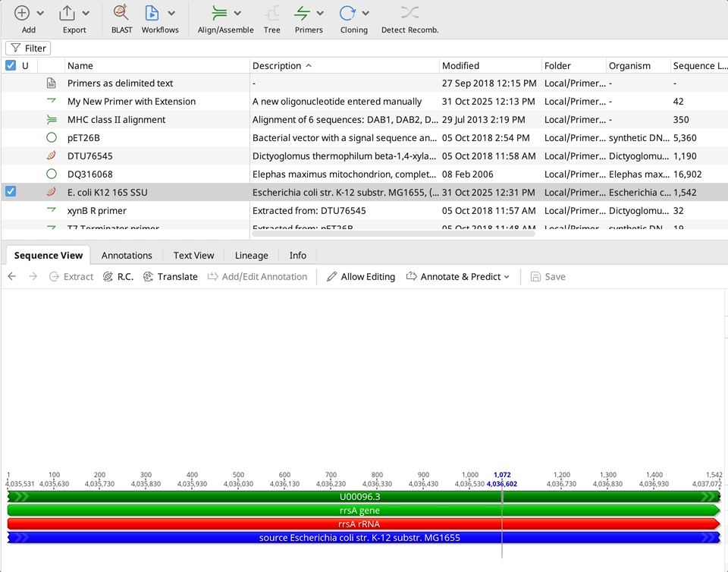This screenshot has width=728, height=572.
Task: Toggle the select-all checkbox in header
Action: tap(11, 65)
